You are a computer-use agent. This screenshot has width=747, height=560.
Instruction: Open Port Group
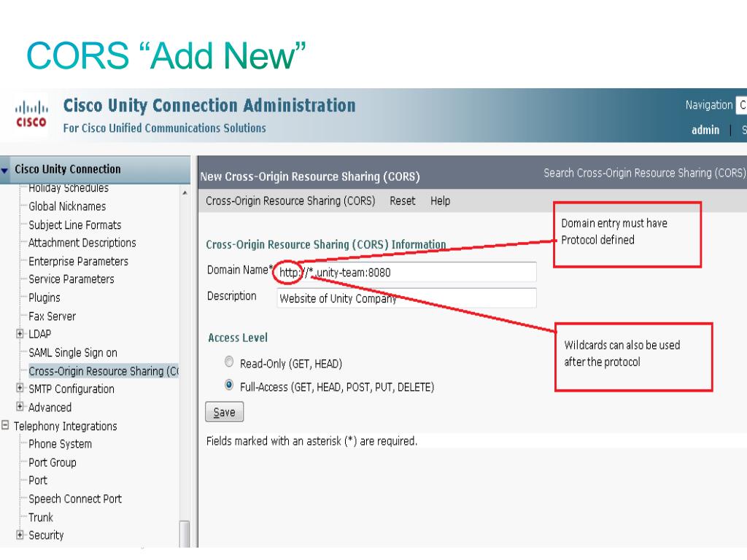coord(52,462)
